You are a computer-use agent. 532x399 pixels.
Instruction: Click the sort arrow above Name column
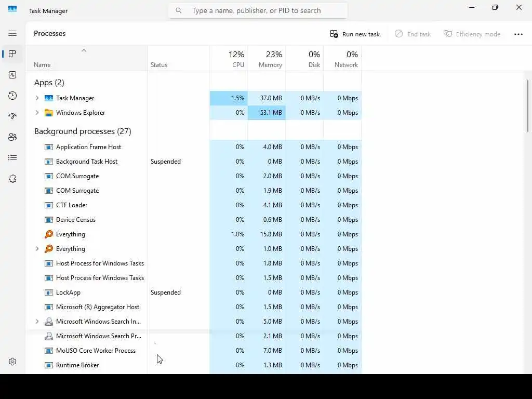[x=84, y=50]
